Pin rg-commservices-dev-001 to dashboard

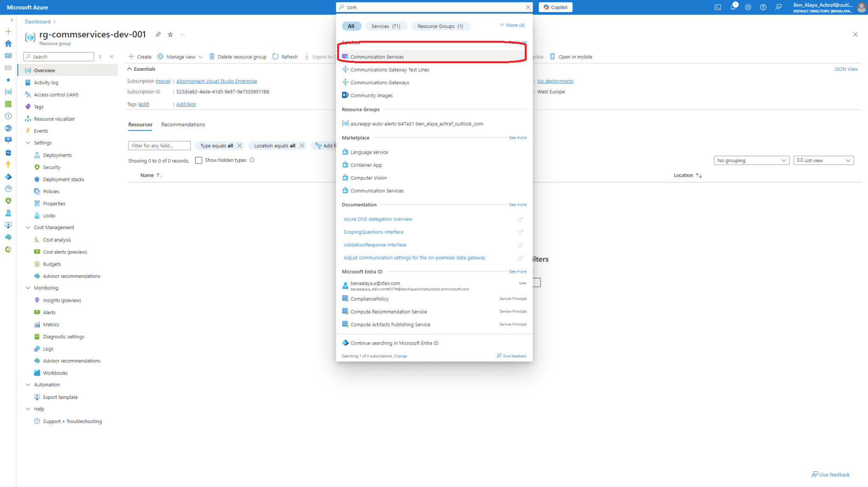pyautogui.click(x=158, y=34)
